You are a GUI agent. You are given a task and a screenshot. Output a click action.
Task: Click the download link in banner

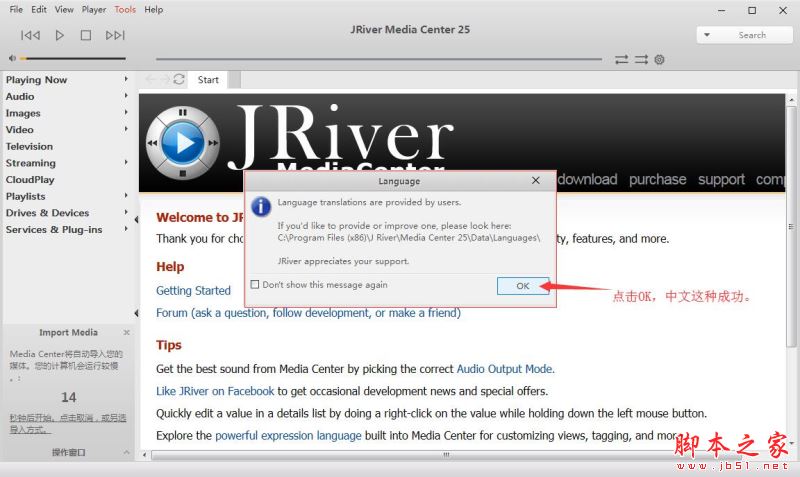click(587, 180)
